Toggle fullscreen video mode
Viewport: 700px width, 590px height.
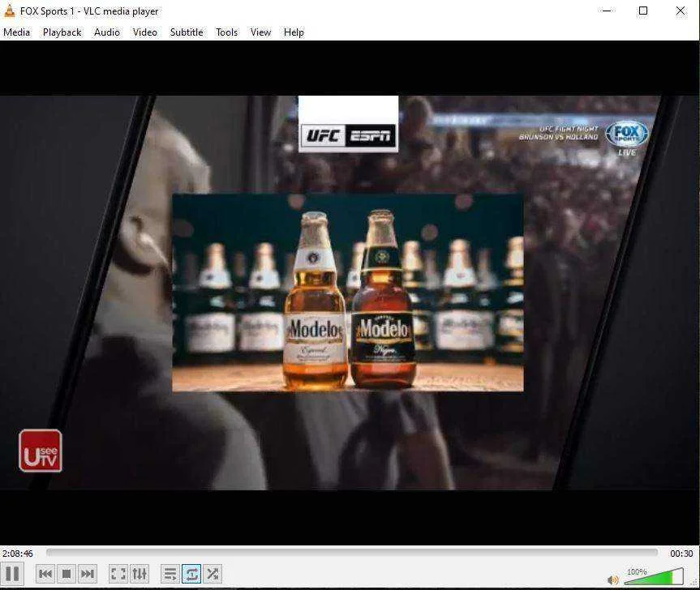118,574
